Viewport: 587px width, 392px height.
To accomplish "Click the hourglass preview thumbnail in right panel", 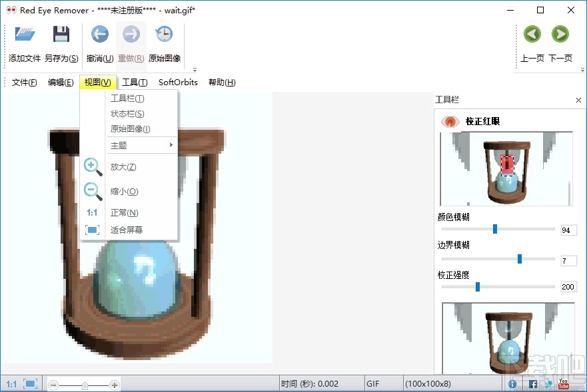I will pyautogui.click(x=506, y=168).
